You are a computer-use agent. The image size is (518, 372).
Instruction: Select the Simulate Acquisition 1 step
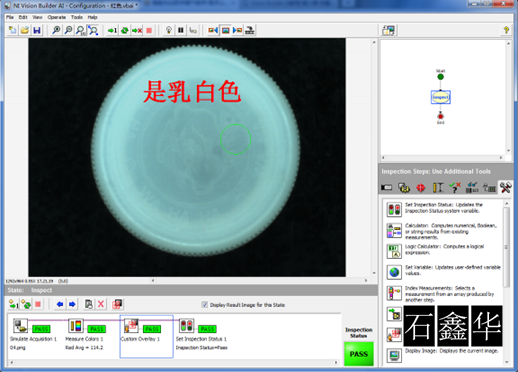click(x=33, y=335)
